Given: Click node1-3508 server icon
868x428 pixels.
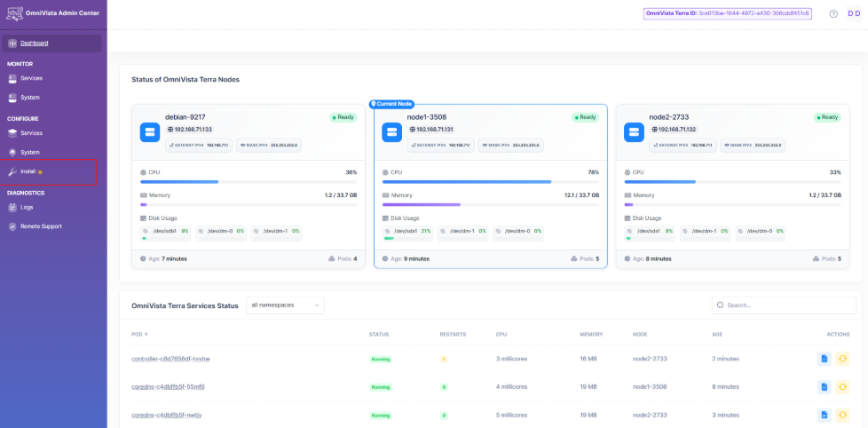Looking at the screenshot, I should [x=392, y=132].
